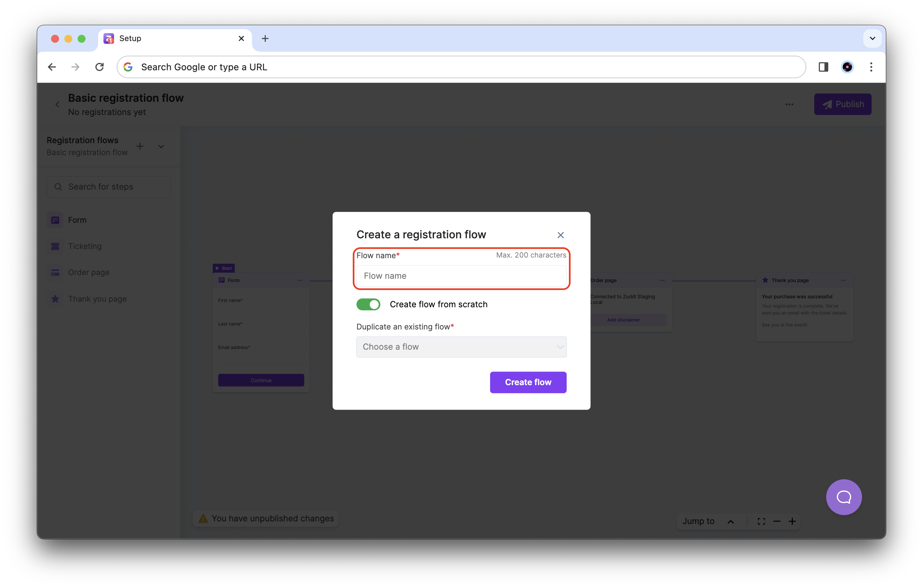
Task: Go back using the flow title chevron
Action: (57, 104)
